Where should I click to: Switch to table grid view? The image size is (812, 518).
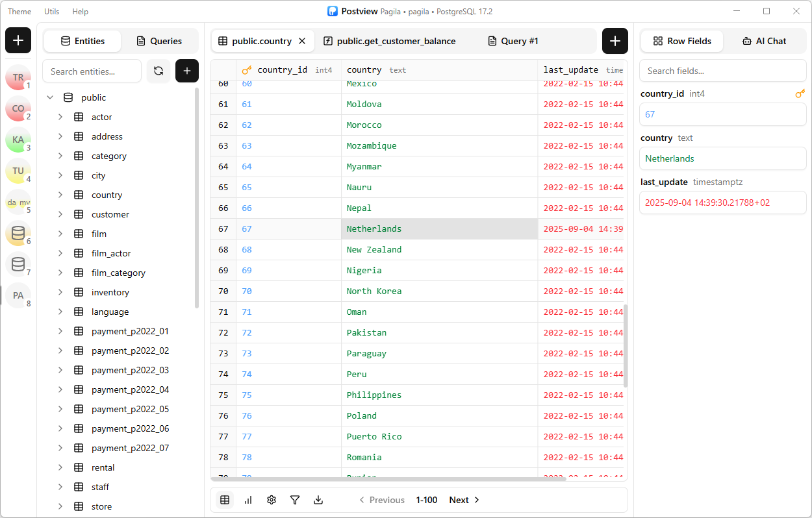pos(225,500)
